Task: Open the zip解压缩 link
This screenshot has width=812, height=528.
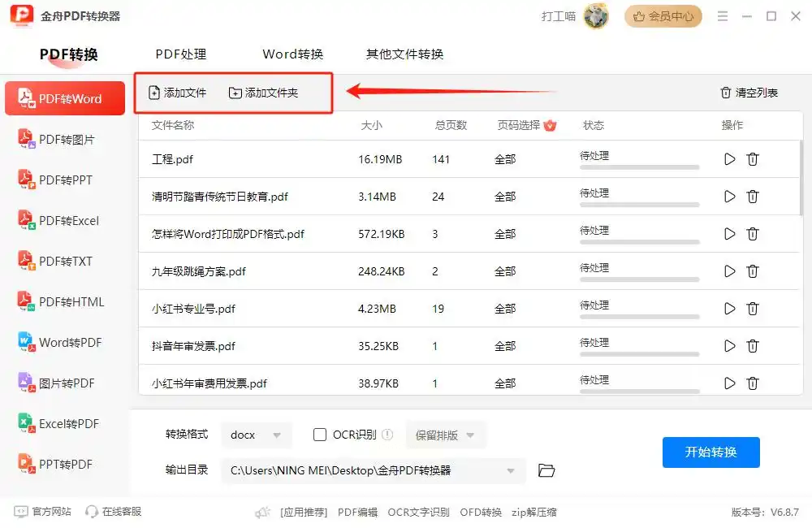Action: point(534,513)
